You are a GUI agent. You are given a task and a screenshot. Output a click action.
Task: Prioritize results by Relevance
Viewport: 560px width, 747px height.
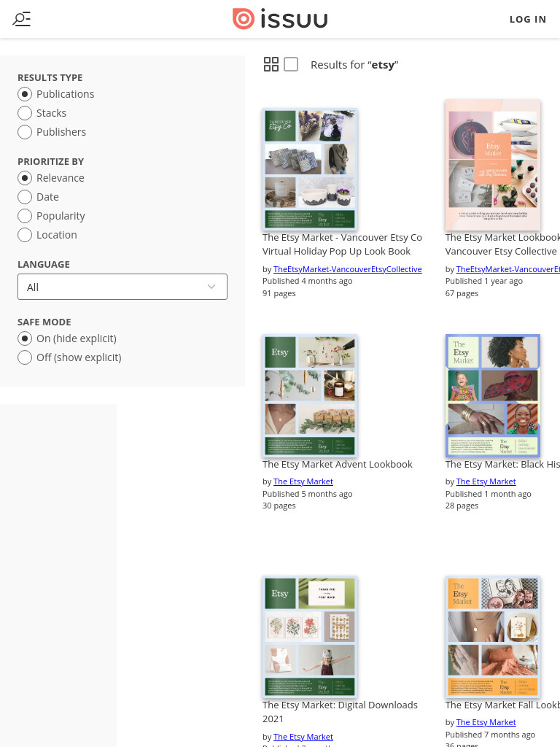[x=25, y=178]
